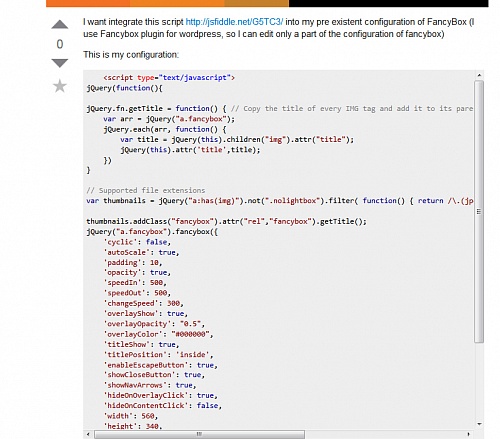Image resolution: width=500 pixels, height=439 pixels.
Task: Click the code line "'hideOnOverlayClick': true,"
Action: click(160, 395)
